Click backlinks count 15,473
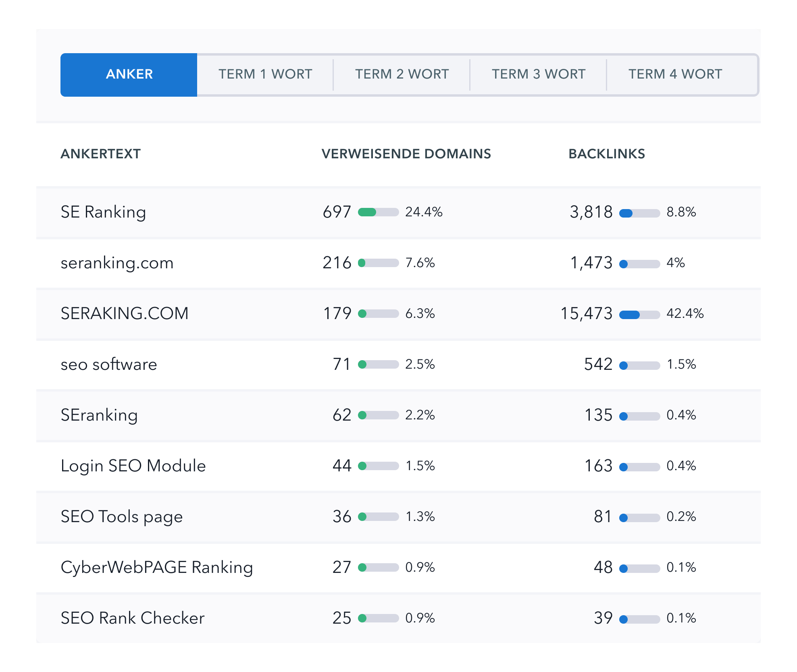Image resolution: width=797 pixels, height=672 pixels. 587,313
